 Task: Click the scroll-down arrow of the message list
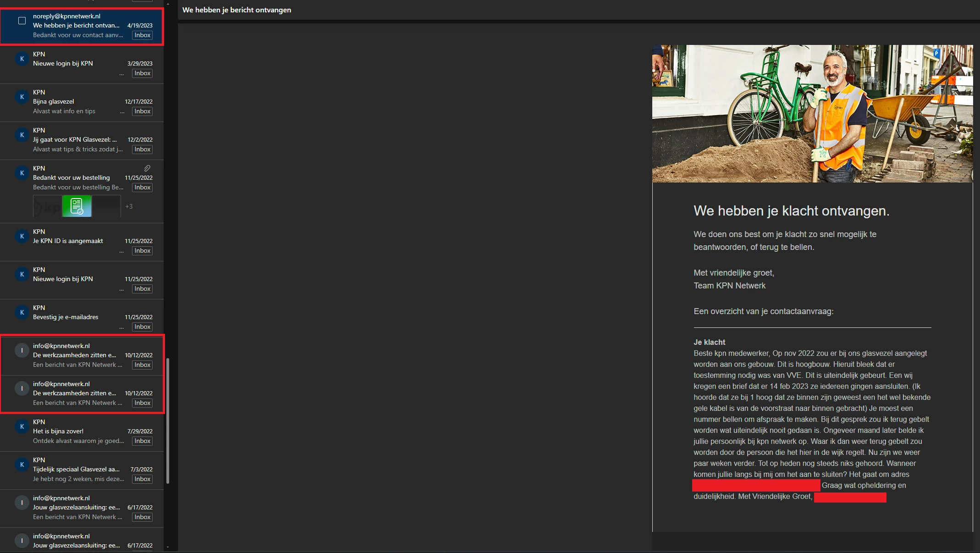(x=168, y=547)
